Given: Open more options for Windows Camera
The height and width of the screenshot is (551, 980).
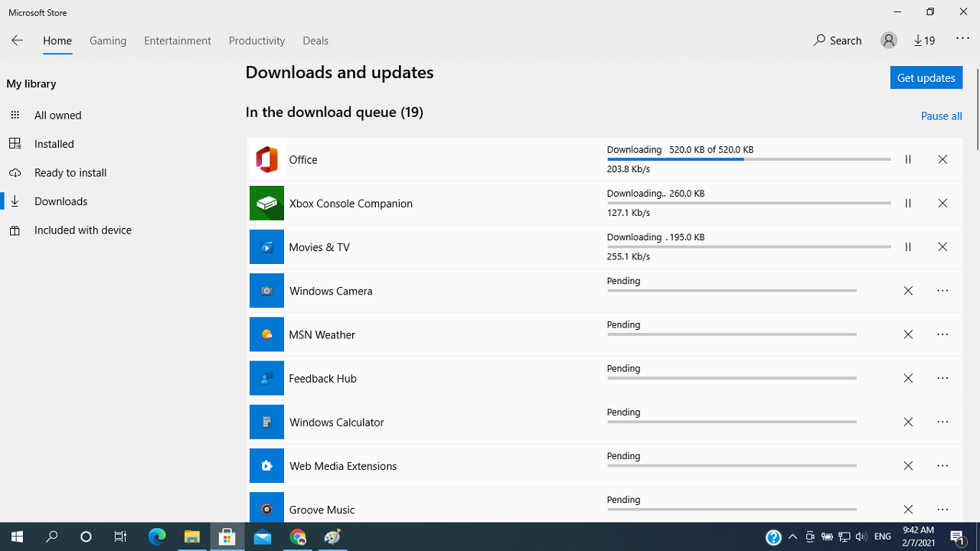Looking at the screenshot, I should [x=942, y=291].
